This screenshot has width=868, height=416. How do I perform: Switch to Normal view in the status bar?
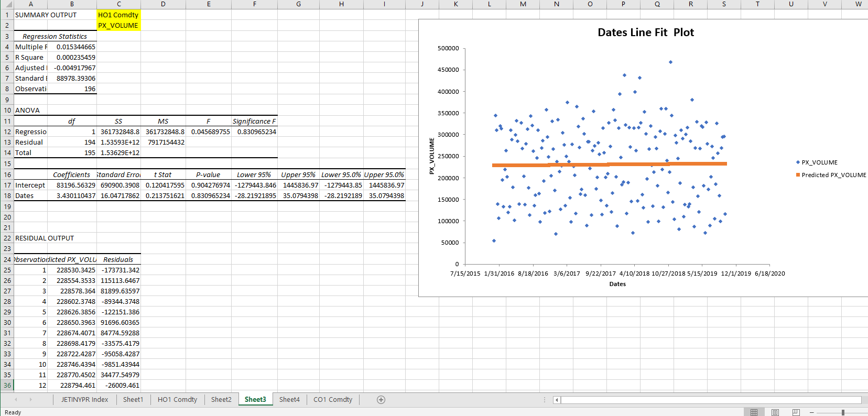(x=754, y=412)
